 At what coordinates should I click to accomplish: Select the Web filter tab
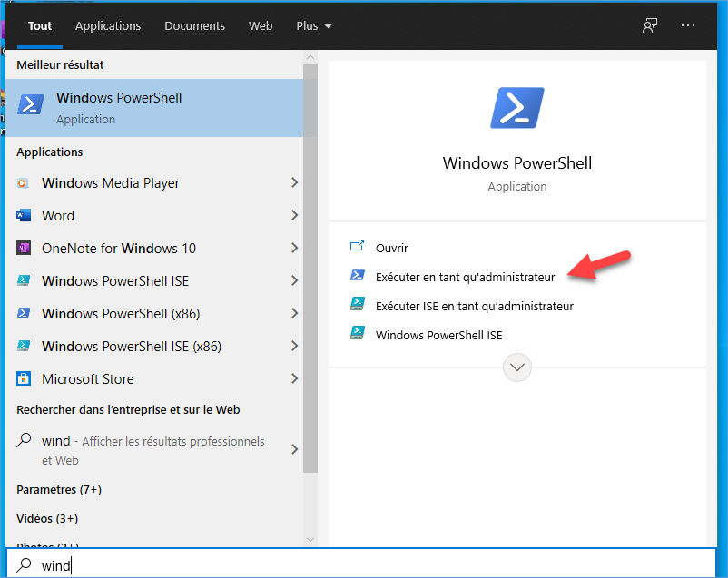pos(261,25)
